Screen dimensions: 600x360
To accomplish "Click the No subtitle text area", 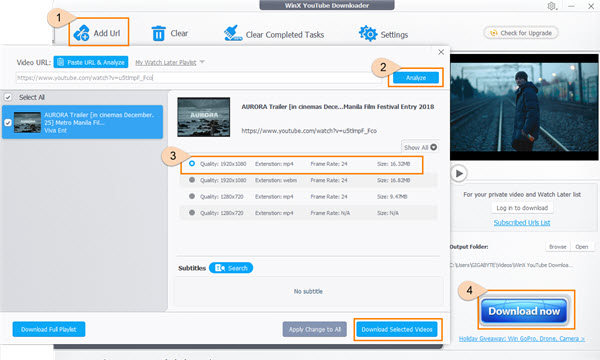I will pos(308,292).
